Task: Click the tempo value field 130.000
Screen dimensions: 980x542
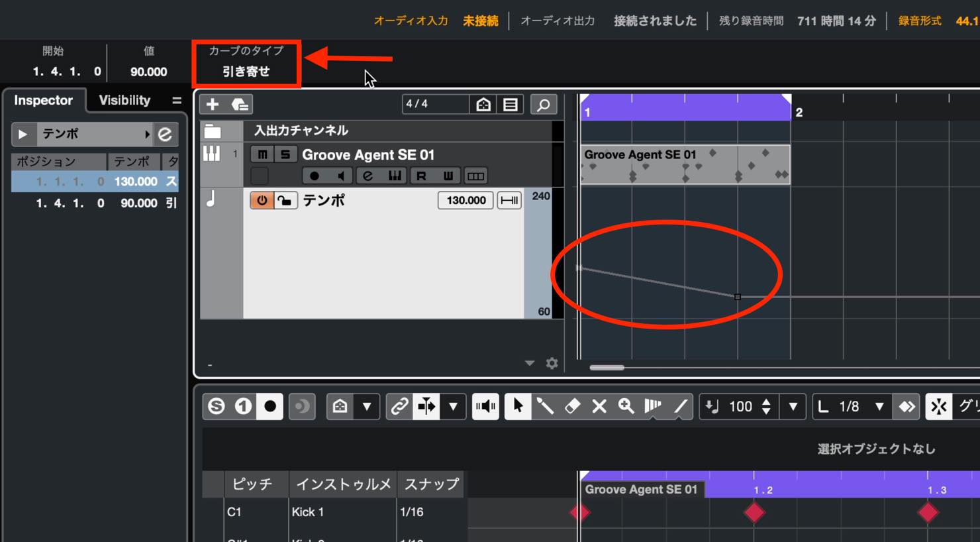Action: point(465,200)
